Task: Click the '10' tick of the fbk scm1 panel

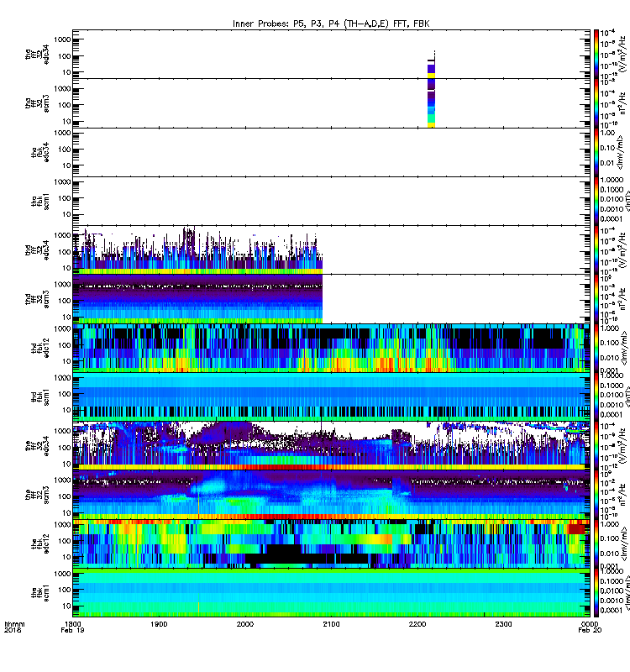Action: coord(66,606)
